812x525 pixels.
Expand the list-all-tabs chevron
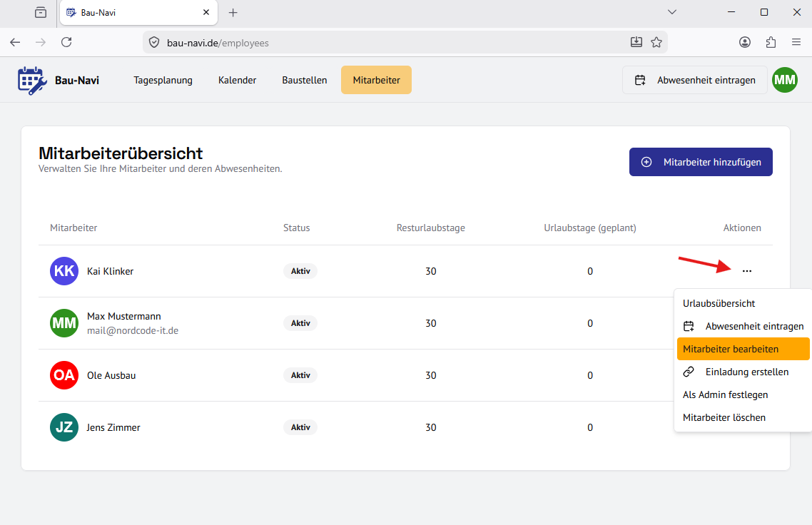672,12
